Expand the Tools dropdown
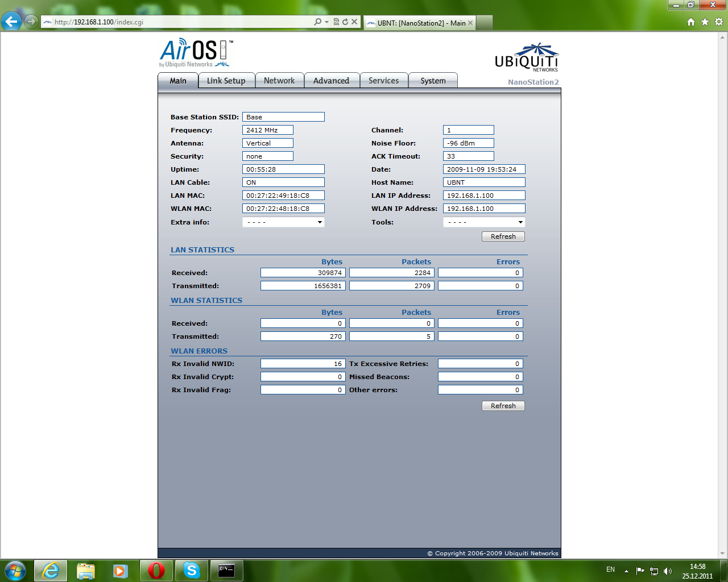 (484, 222)
